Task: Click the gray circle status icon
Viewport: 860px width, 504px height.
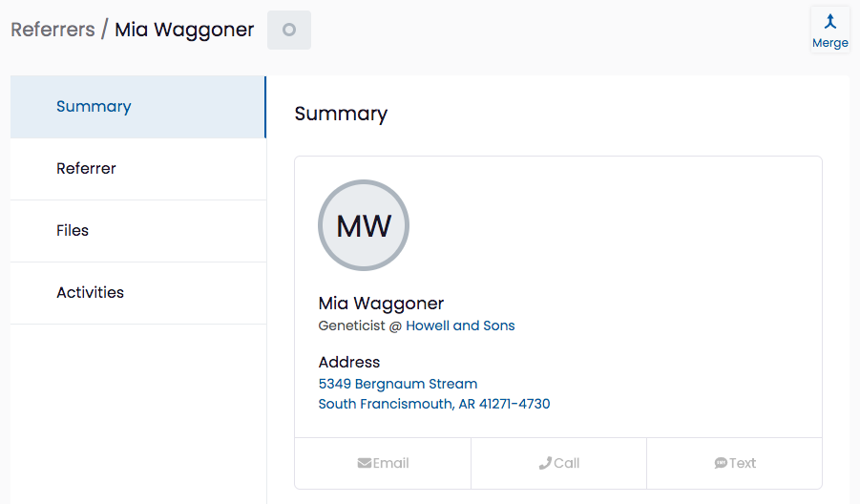Action: [289, 30]
